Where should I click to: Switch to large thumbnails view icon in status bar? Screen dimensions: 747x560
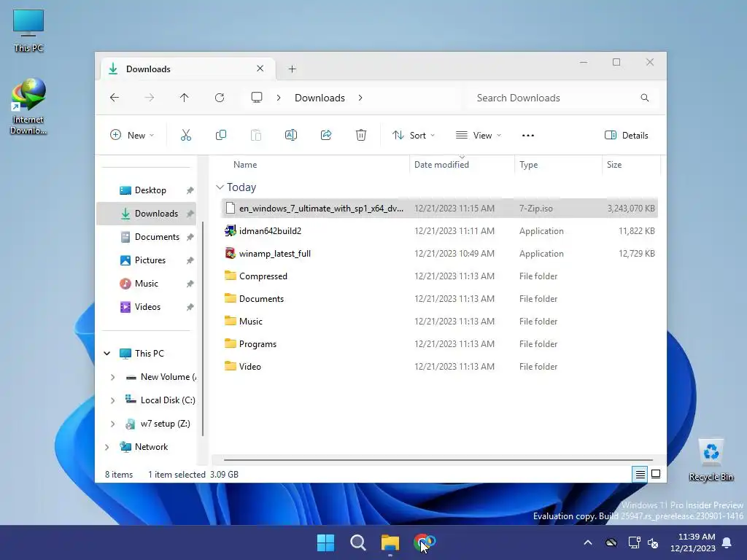click(x=656, y=474)
